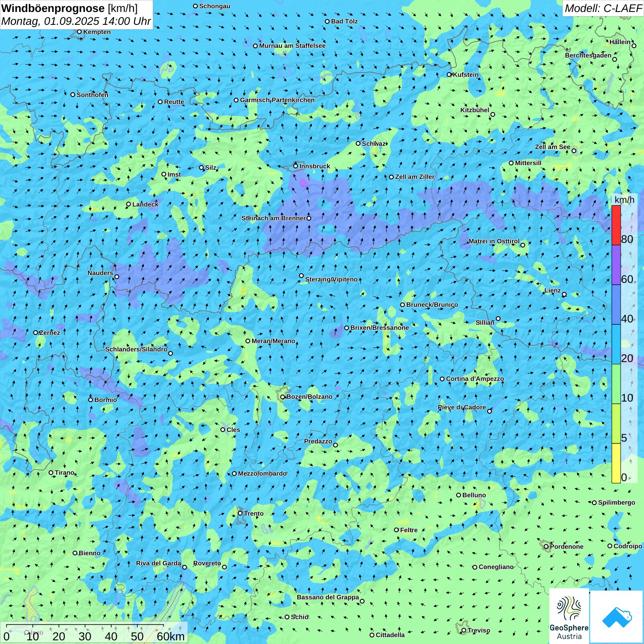Click the Codroipo label

(628, 546)
